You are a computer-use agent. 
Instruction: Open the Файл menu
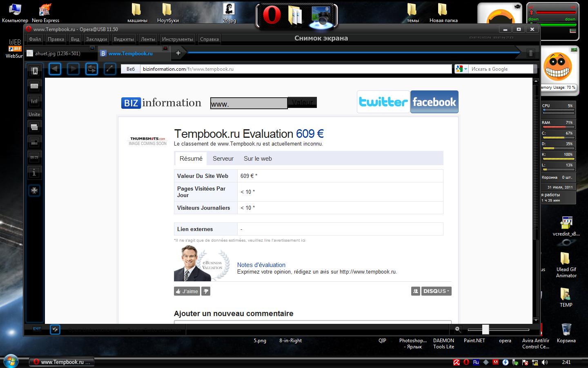point(35,39)
